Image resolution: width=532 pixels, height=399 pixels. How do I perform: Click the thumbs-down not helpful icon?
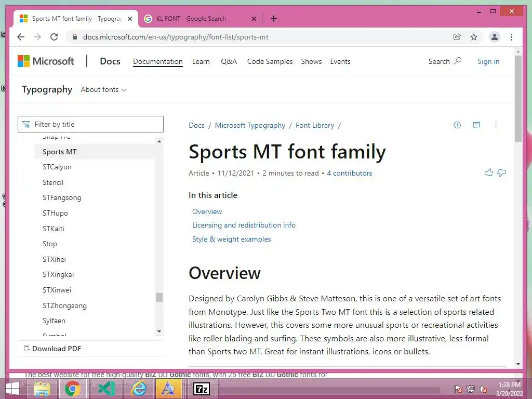tap(501, 172)
